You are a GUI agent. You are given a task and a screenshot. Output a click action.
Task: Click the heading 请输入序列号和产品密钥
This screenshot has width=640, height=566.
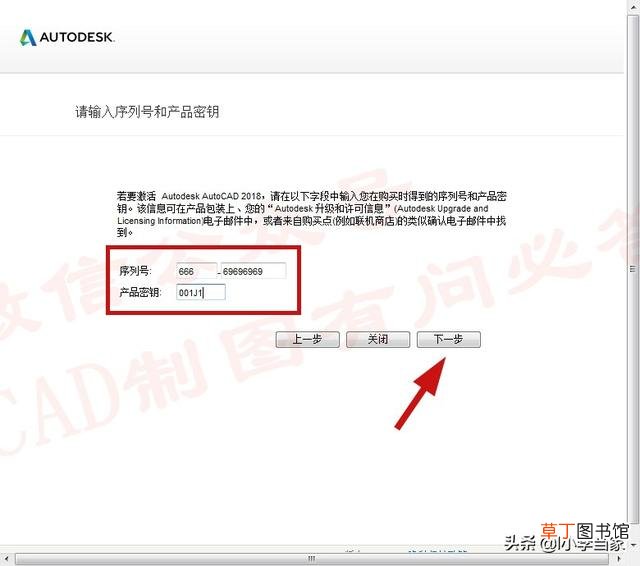[147, 112]
